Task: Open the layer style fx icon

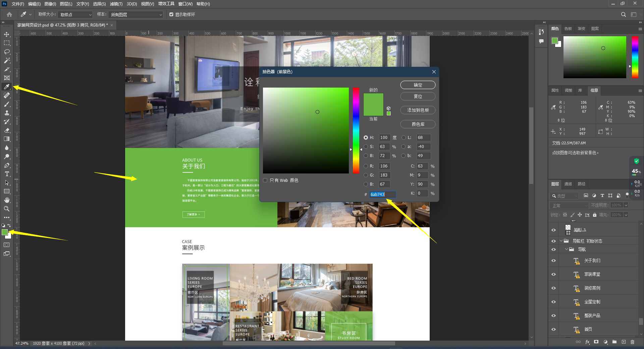Action: (x=587, y=342)
